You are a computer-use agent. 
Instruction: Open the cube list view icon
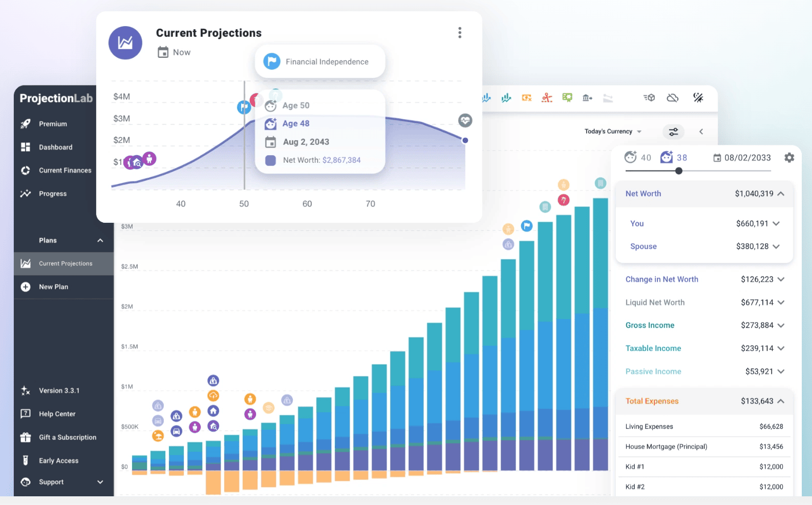[649, 98]
